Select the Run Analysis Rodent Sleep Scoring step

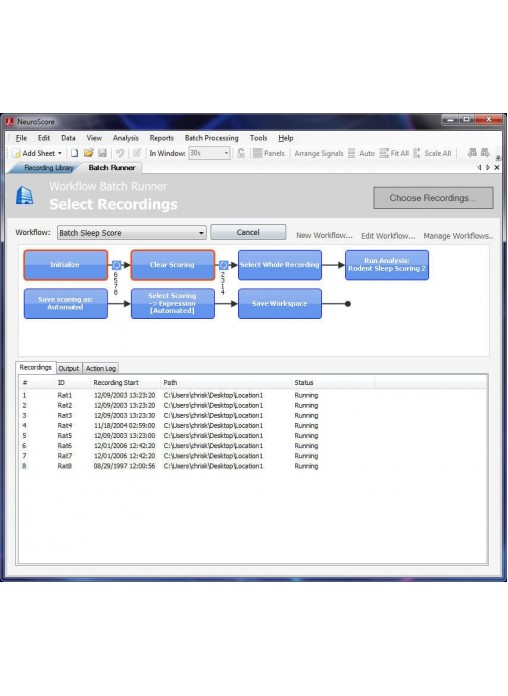coord(387,265)
